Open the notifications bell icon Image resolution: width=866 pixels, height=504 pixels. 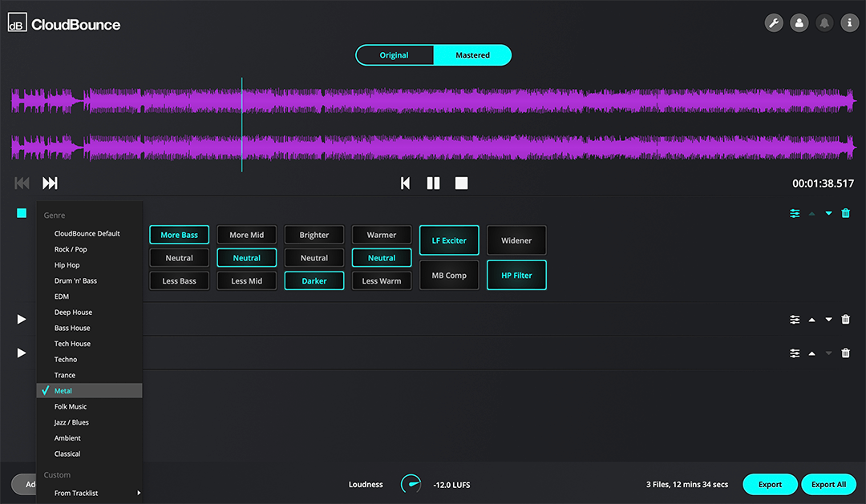click(x=824, y=23)
